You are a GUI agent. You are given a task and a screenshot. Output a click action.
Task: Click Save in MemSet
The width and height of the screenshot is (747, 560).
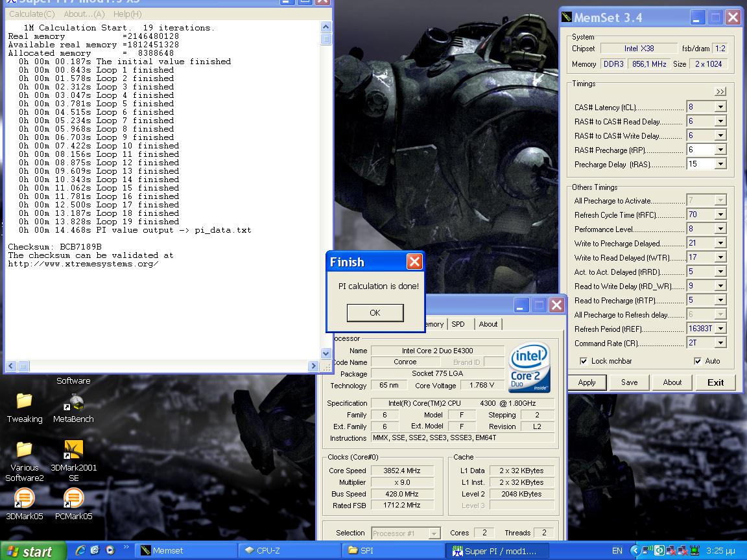(630, 382)
